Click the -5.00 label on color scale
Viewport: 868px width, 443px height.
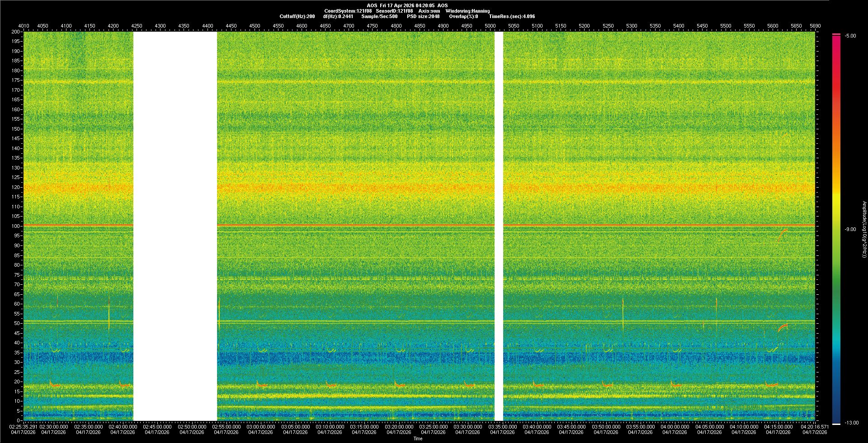850,36
